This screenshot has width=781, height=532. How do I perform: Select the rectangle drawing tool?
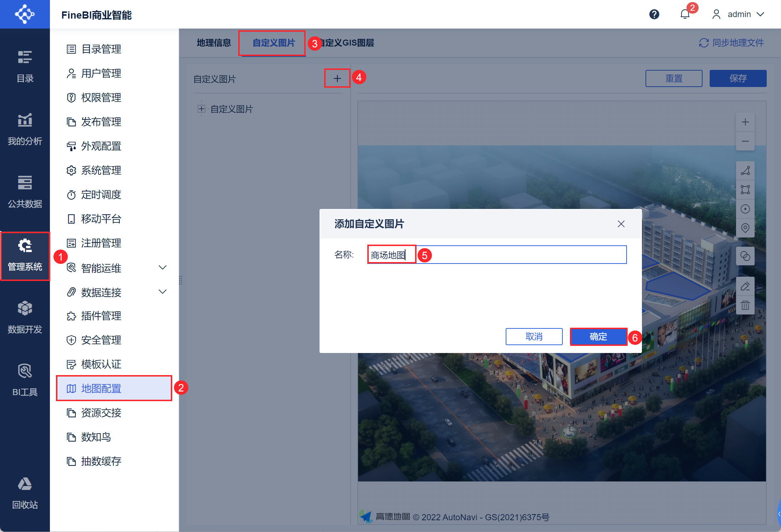click(x=745, y=190)
